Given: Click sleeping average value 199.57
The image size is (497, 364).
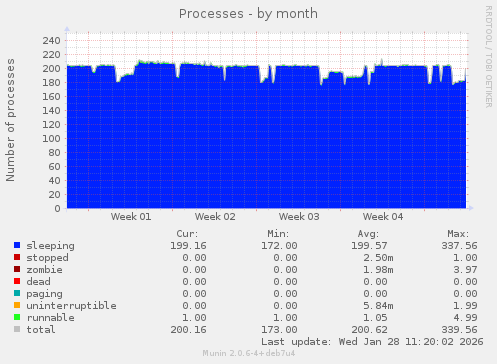Looking at the screenshot, I should click(x=369, y=246).
